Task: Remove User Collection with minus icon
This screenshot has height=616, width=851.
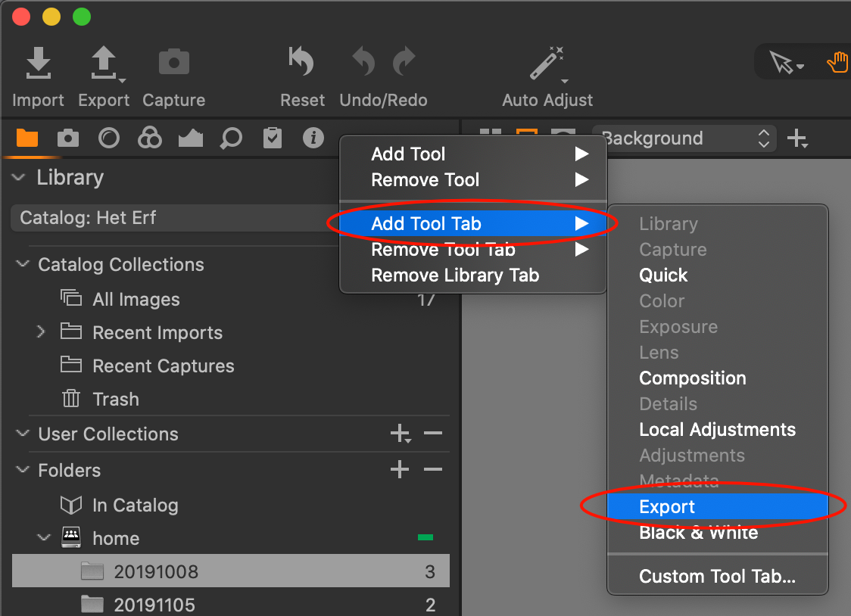Action: (x=433, y=434)
